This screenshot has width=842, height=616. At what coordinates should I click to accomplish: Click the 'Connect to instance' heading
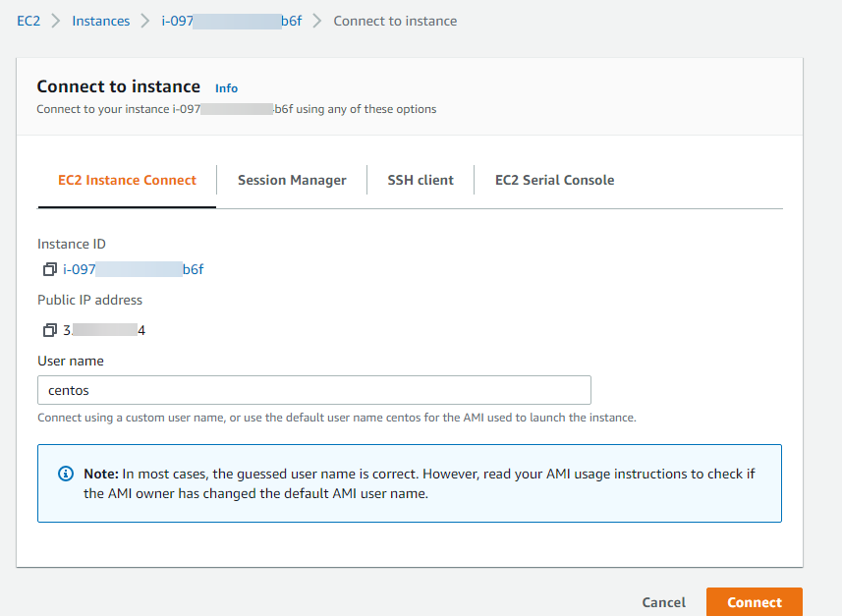tap(119, 86)
